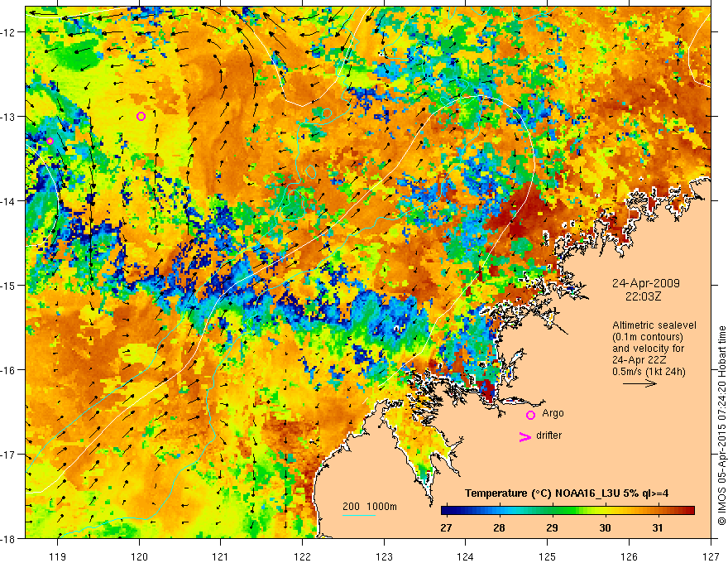
Task: Click the '0.5m/s (1kt 24h)' scale text
Action: (649, 372)
